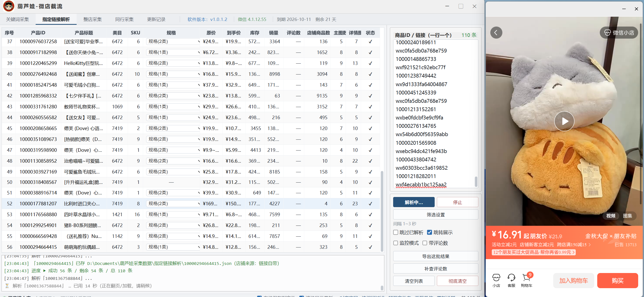Image resolution: width=644 pixels, height=297 pixels.
Task: Expand the 规格 dropdown in row 56
Action: (173, 247)
